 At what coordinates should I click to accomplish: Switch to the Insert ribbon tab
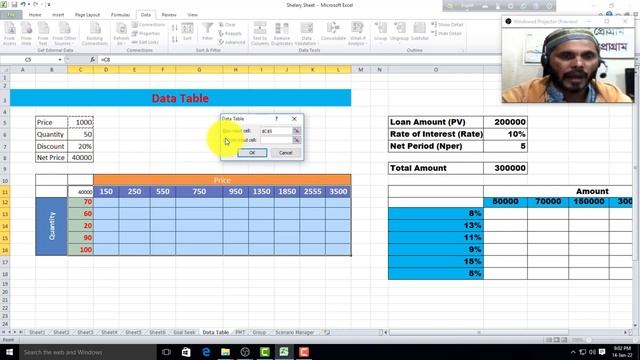58,15
